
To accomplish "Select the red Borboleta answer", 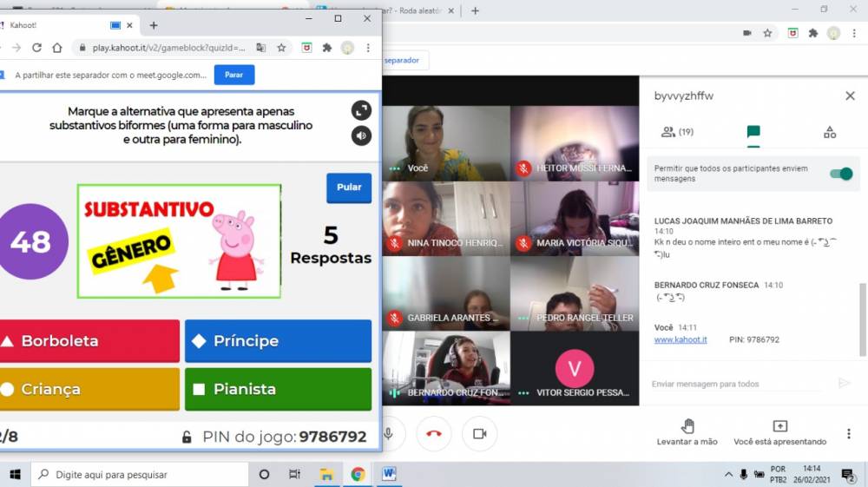I will pyautogui.click(x=90, y=341).
